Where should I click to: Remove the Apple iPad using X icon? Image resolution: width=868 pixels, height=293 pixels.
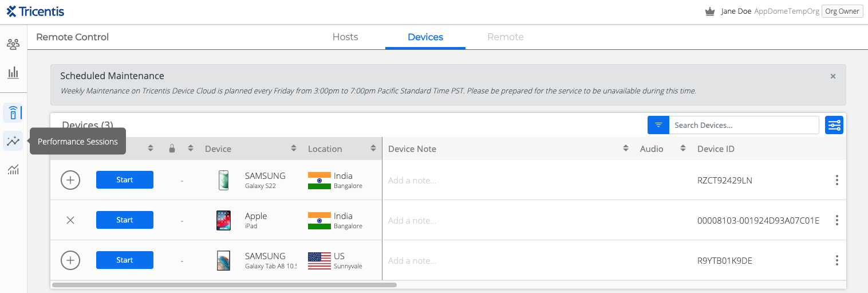[x=70, y=220]
